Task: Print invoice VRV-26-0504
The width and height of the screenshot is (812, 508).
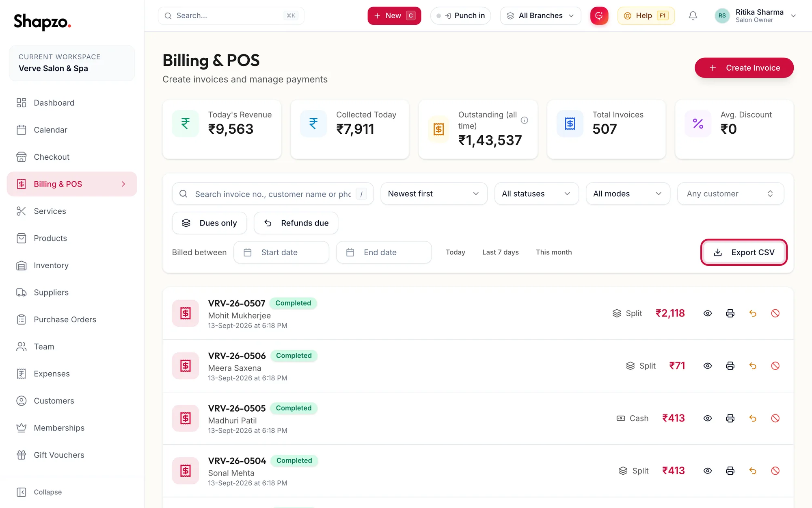Action: 730,471
